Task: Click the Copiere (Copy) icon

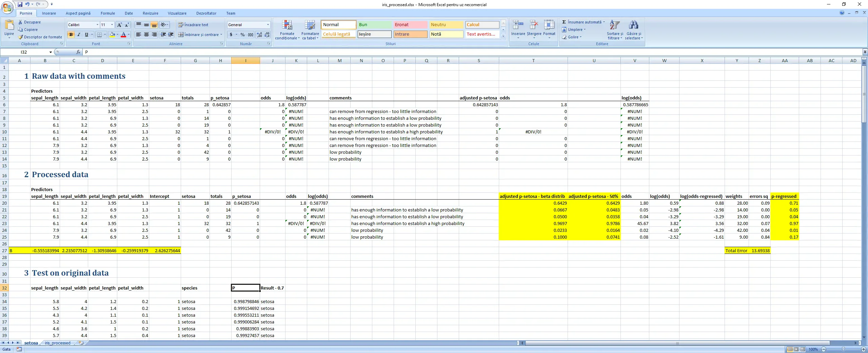Action: click(20, 30)
